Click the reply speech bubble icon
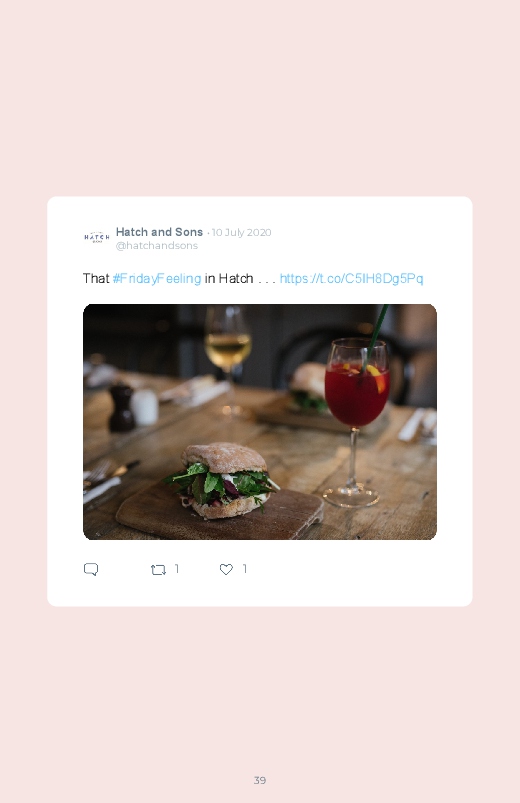Screen dimensions: 520x803 click(91, 569)
